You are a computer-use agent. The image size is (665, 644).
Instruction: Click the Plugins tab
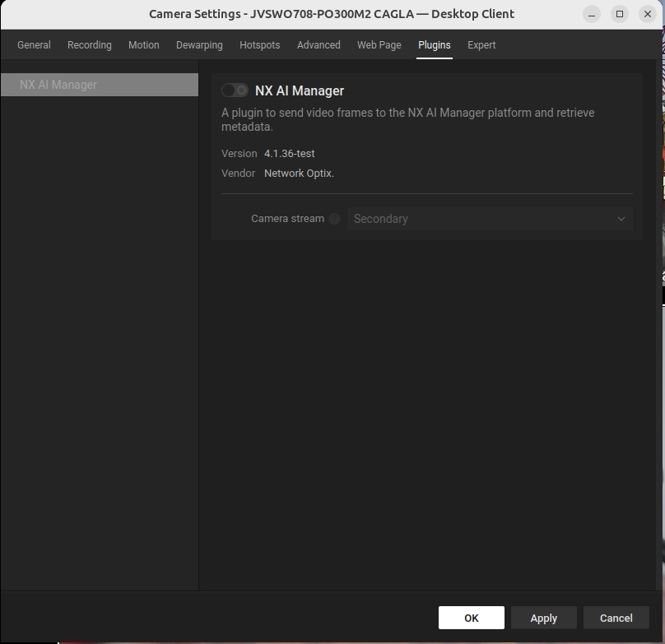(434, 45)
